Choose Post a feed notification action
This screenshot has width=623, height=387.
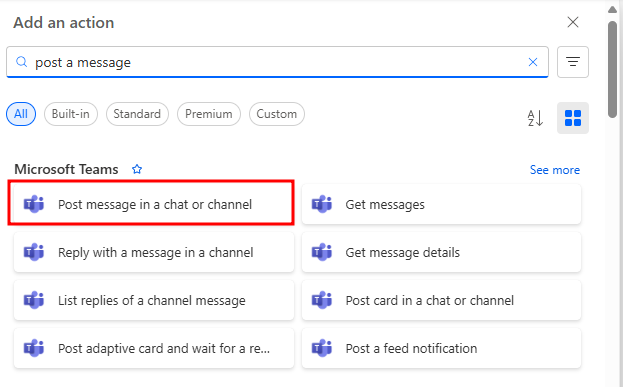(441, 348)
